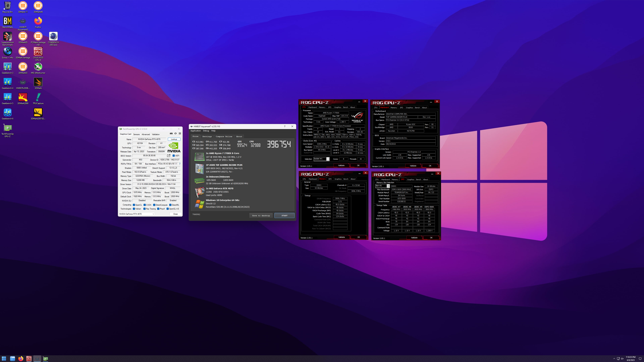This screenshot has width=644, height=362.
Task: Open the Recycle Bin desktop icon
Action: coord(8,7)
